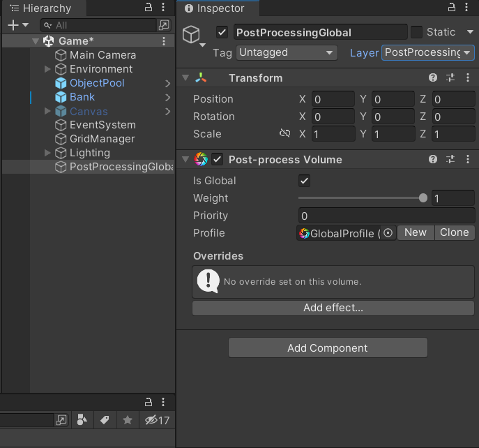
Task: Open Transform presets icon
Action: pyautogui.click(x=450, y=77)
